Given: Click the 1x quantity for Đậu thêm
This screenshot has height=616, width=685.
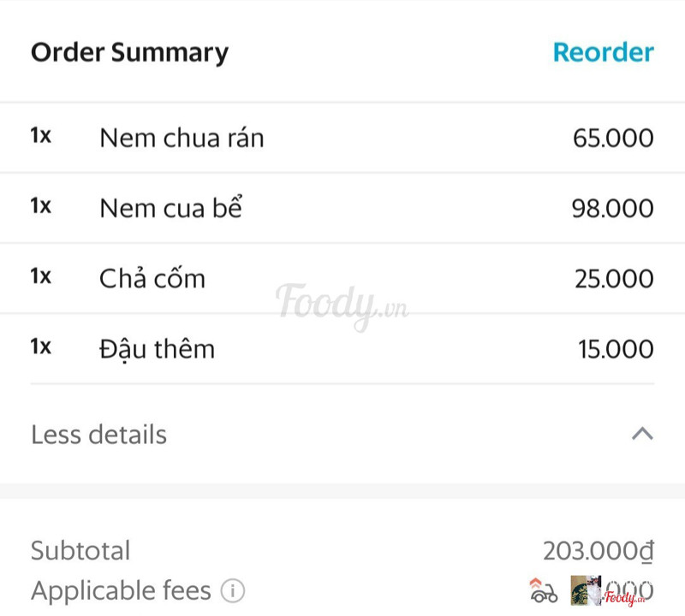Looking at the screenshot, I should click(x=41, y=347).
